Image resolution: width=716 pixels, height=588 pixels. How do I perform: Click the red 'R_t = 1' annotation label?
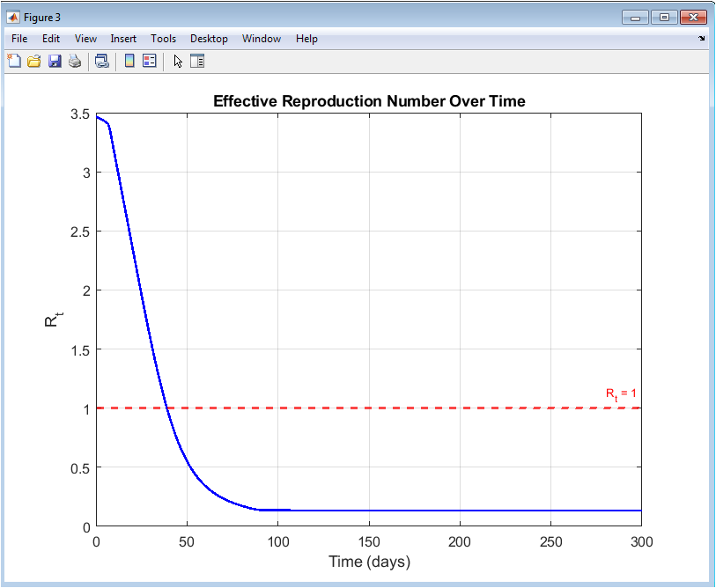click(620, 393)
